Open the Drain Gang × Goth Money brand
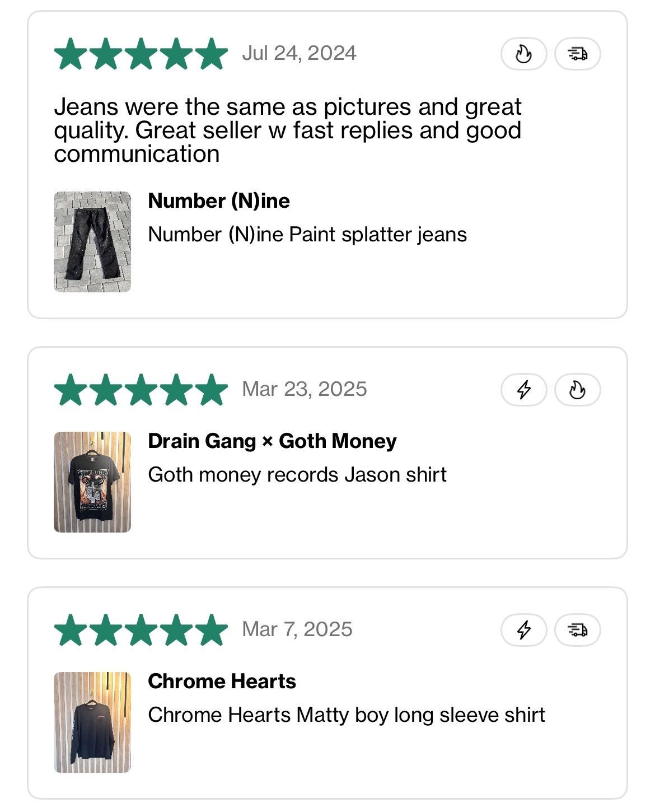Screen dimensions: 655x812 pos(272,441)
